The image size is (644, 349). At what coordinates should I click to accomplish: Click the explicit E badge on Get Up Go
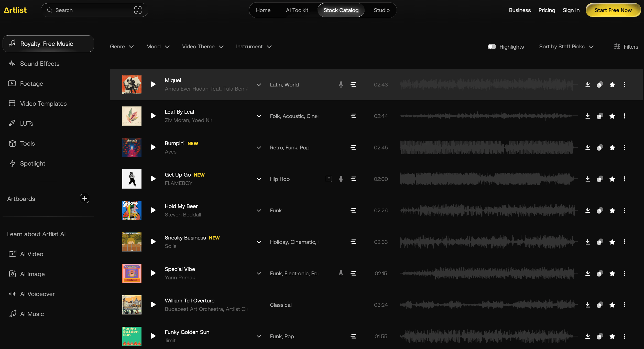coord(329,179)
